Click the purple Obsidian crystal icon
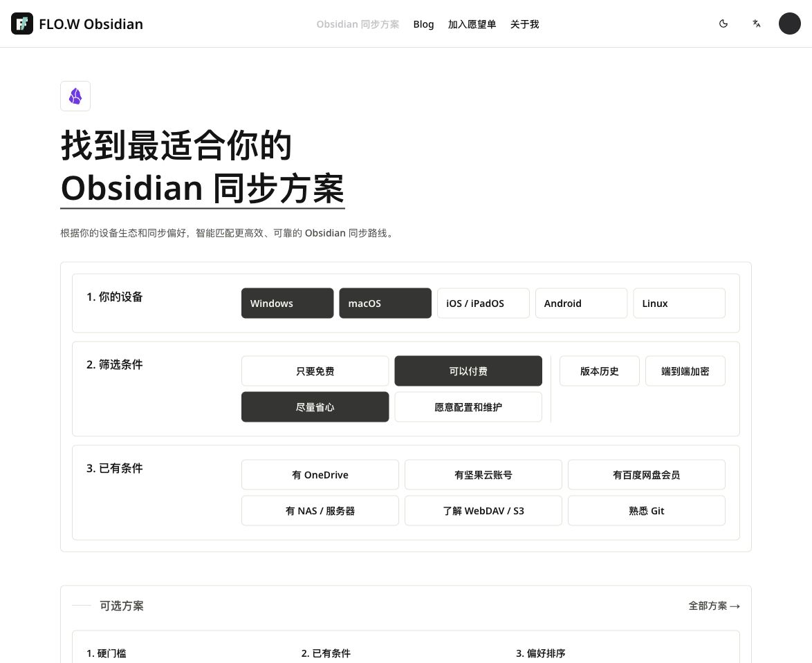This screenshot has height=663, width=812. tap(75, 96)
